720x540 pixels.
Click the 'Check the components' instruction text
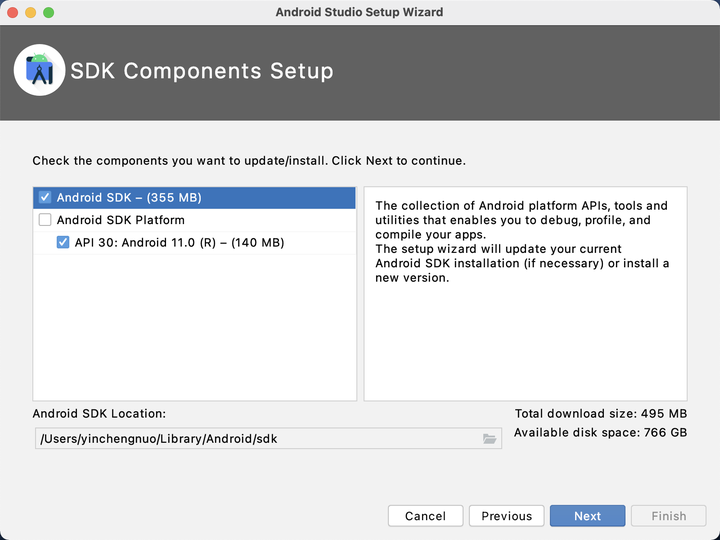249,161
